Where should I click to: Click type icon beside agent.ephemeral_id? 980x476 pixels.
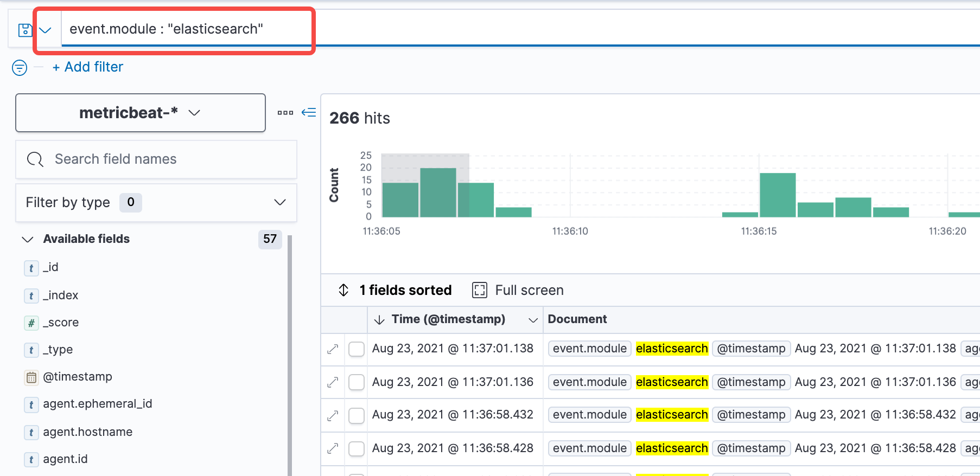[31, 404]
